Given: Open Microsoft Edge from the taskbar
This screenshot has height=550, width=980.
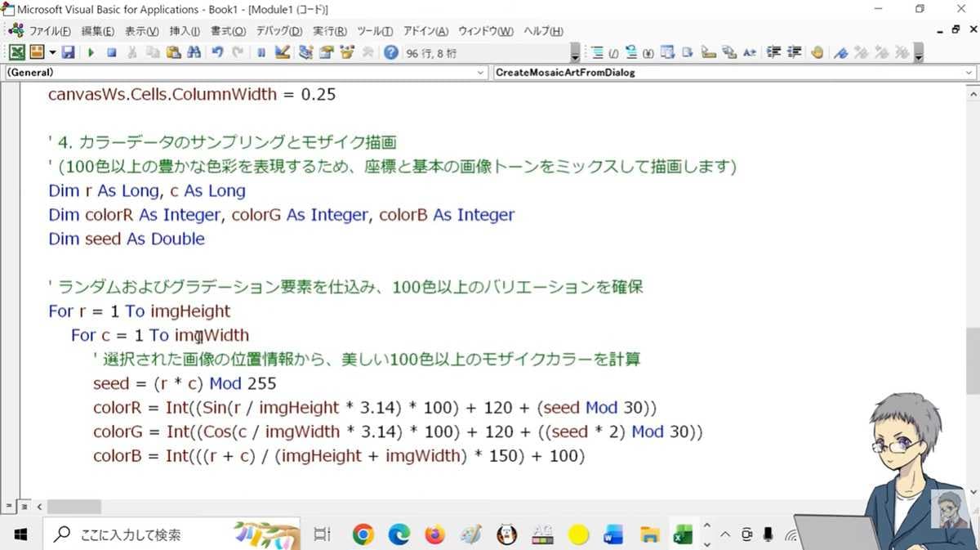Looking at the screenshot, I should pos(399,534).
